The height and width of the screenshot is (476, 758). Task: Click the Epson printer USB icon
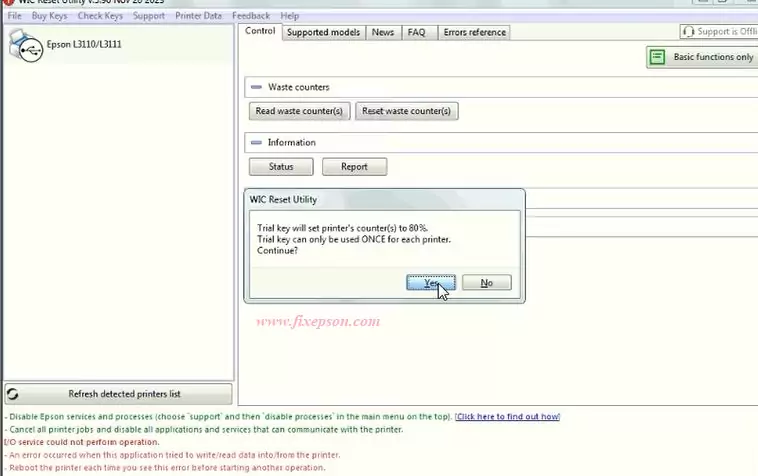(x=24, y=46)
